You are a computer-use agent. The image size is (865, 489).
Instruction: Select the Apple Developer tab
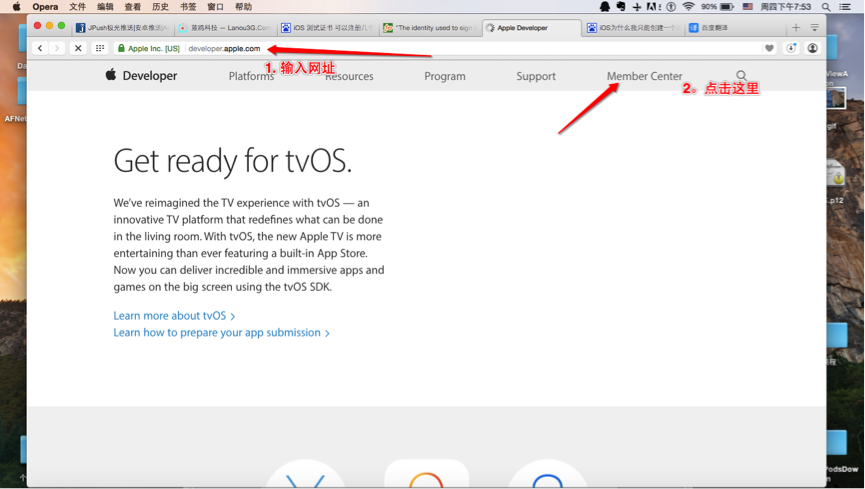532,28
